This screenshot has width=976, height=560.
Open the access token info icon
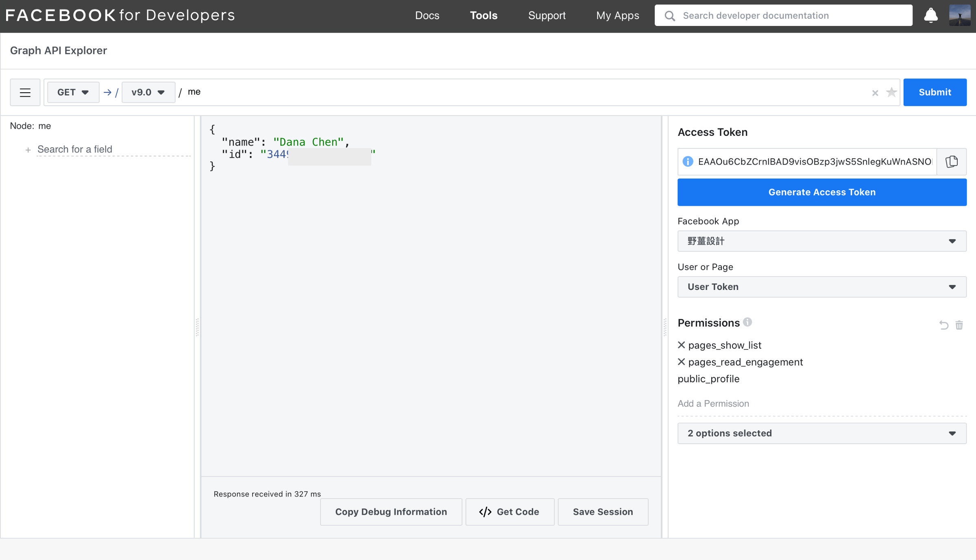[x=688, y=161]
